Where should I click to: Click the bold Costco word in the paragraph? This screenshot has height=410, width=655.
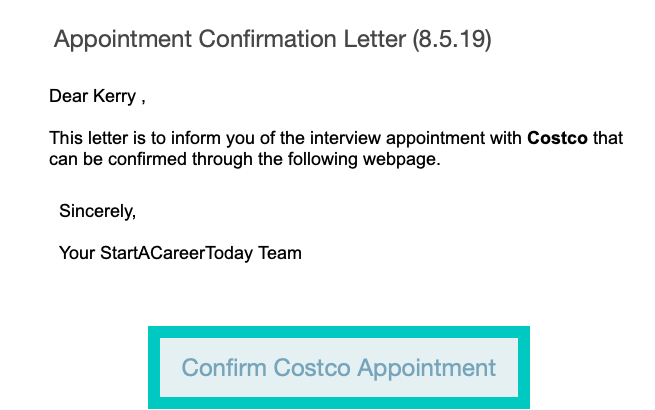tap(557, 138)
